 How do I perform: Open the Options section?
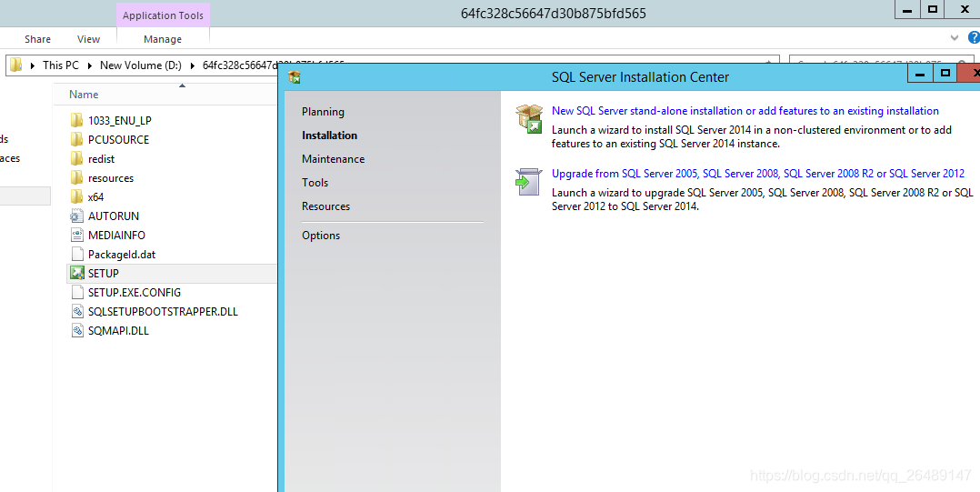[321, 236]
